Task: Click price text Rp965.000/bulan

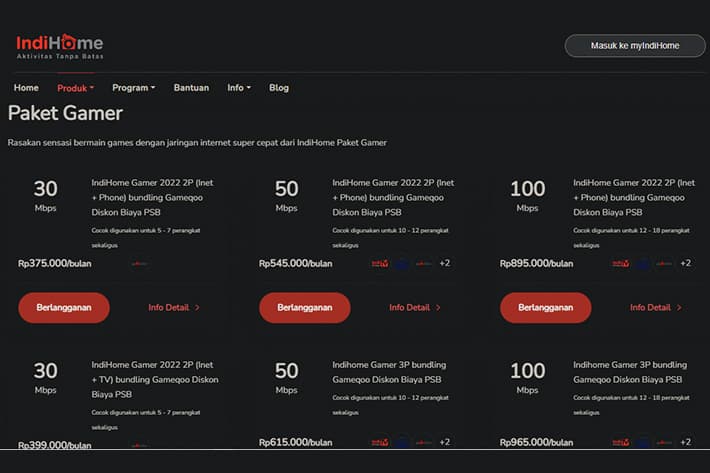Action: coord(537,442)
